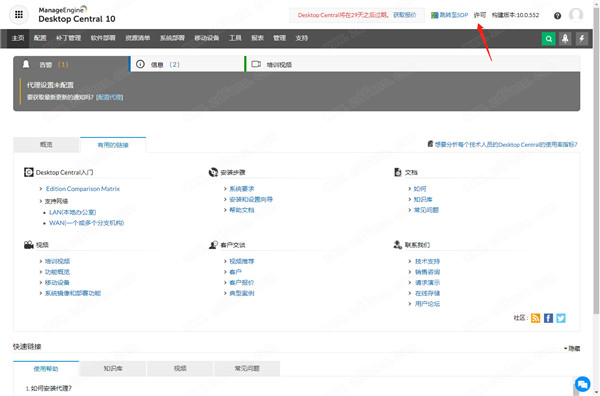Open 培训视频 link under 视频

[57, 261]
